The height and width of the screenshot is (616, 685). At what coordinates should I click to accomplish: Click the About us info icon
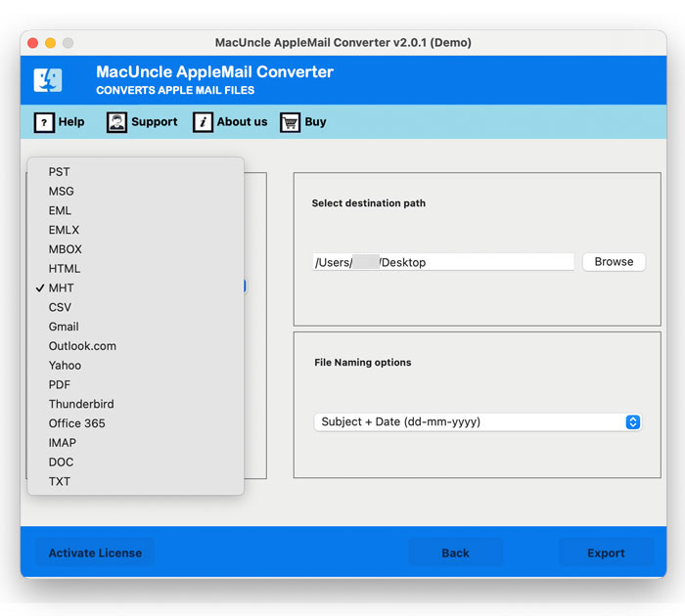click(x=203, y=122)
